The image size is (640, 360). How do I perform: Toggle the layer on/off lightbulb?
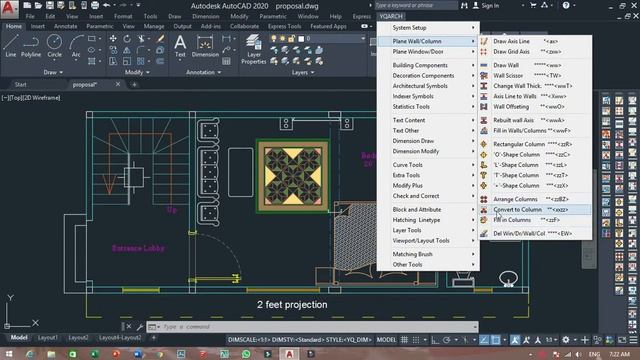[x=274, y=38]
